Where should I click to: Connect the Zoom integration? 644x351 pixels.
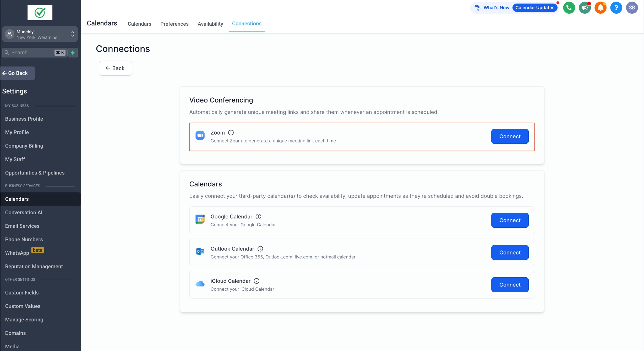click(510, 136)
